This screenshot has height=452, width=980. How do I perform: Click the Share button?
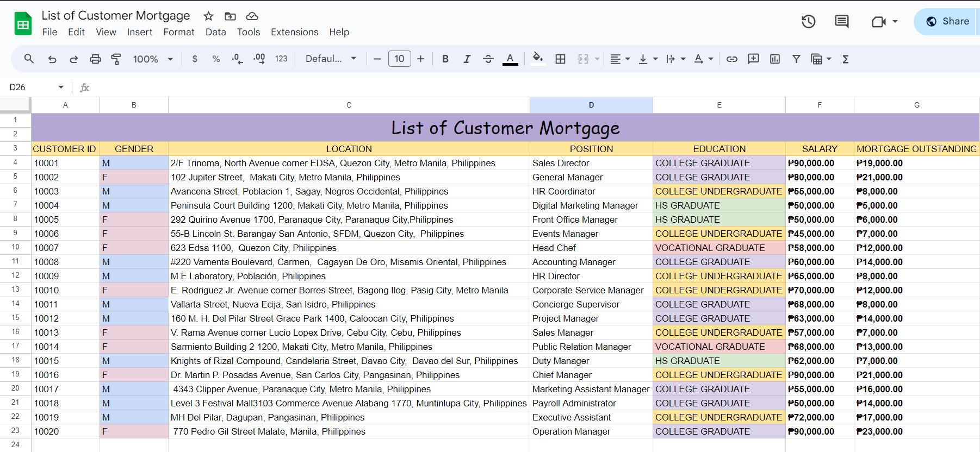coord(947,22)
